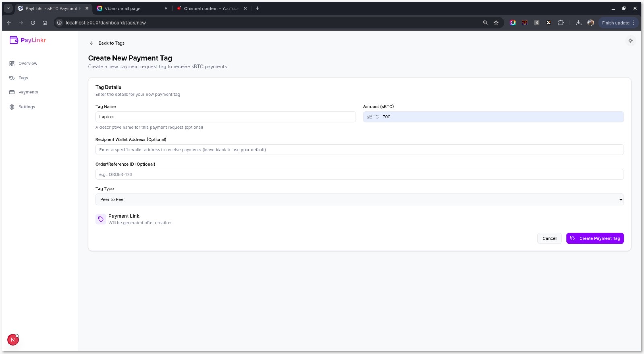
Task: Close the PayLinkr tab
Action: coord(87,8)
